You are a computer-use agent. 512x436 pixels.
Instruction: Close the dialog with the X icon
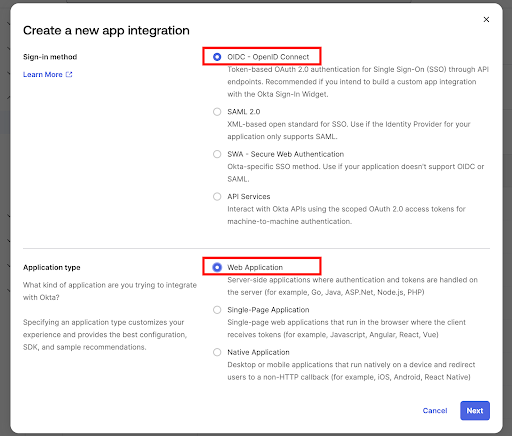pyautogui.click(x=486, y=20)
